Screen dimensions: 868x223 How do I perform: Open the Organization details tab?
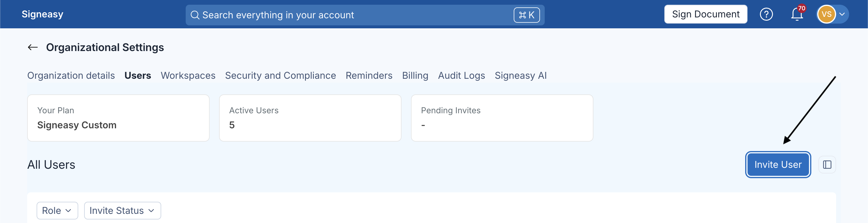(71, 76)
